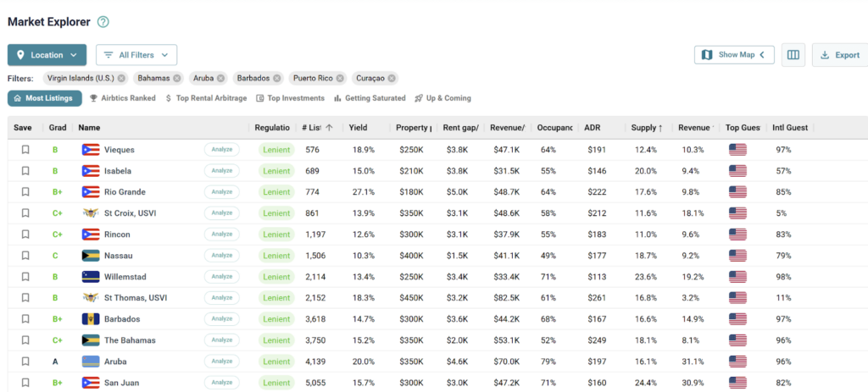Image resolution: width=868 pixels, height=392 pixels.
Task: Expand the All Filters dropdown
Action: (x=136, y=55)
